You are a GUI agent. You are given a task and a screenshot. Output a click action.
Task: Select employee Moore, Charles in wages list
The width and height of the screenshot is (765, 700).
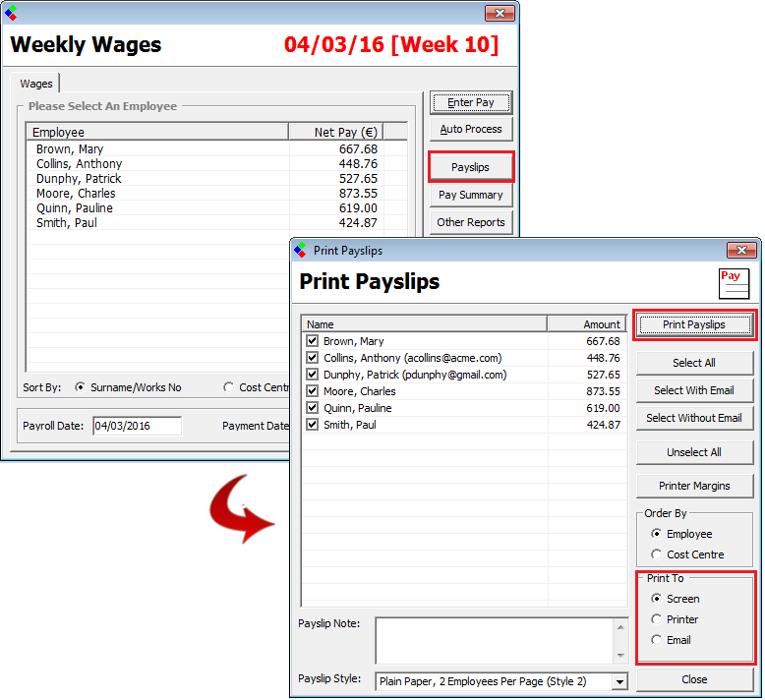[x=76, y=194]
